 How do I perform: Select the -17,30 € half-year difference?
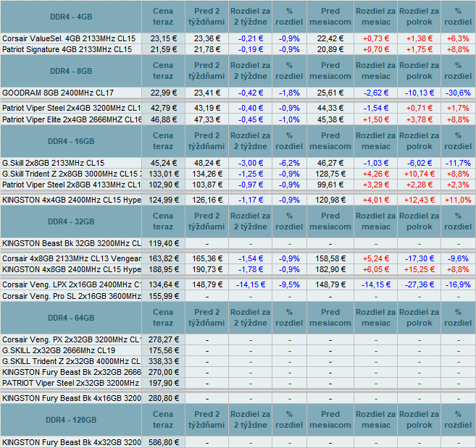419,258
